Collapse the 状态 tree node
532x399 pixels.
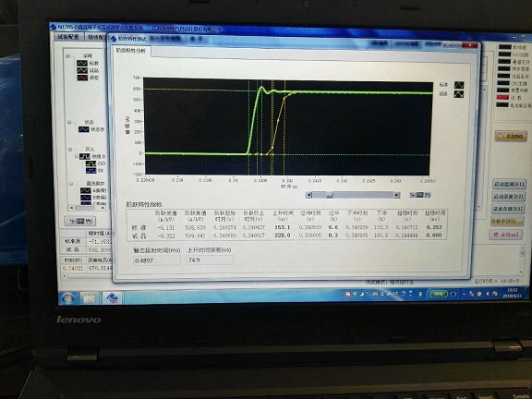point(69,122)
